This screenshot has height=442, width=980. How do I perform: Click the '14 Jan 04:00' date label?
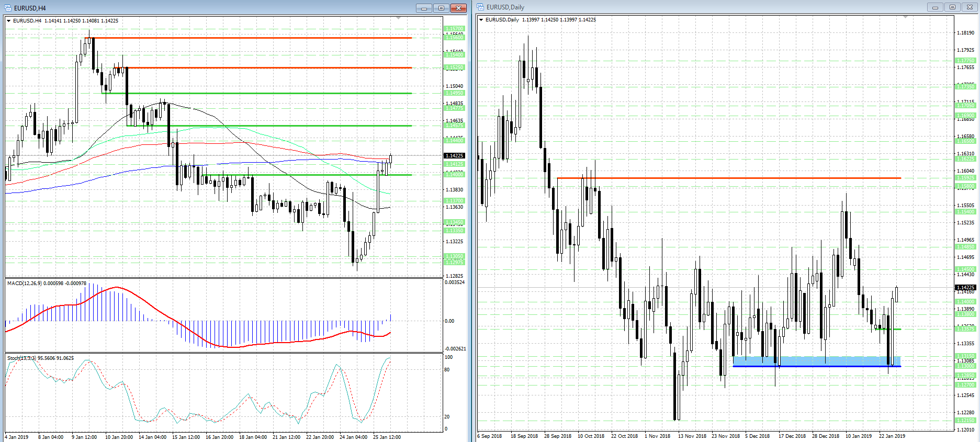coord(152,437)
